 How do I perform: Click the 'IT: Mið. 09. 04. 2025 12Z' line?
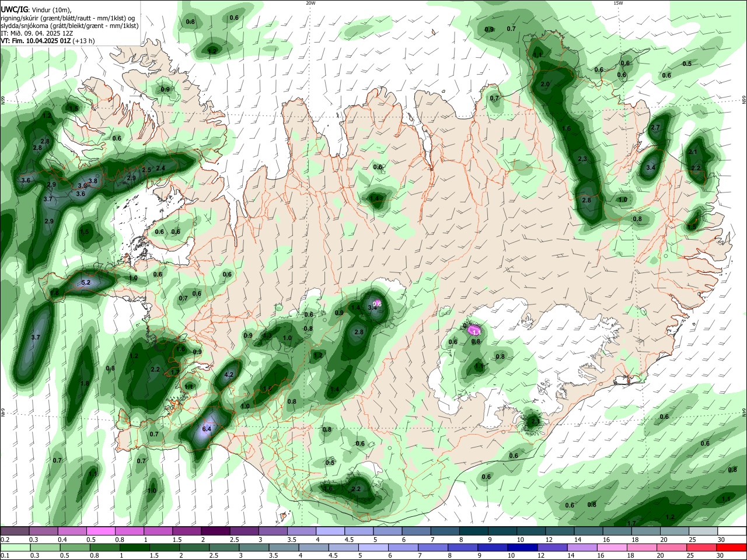[x=37, y=33]
